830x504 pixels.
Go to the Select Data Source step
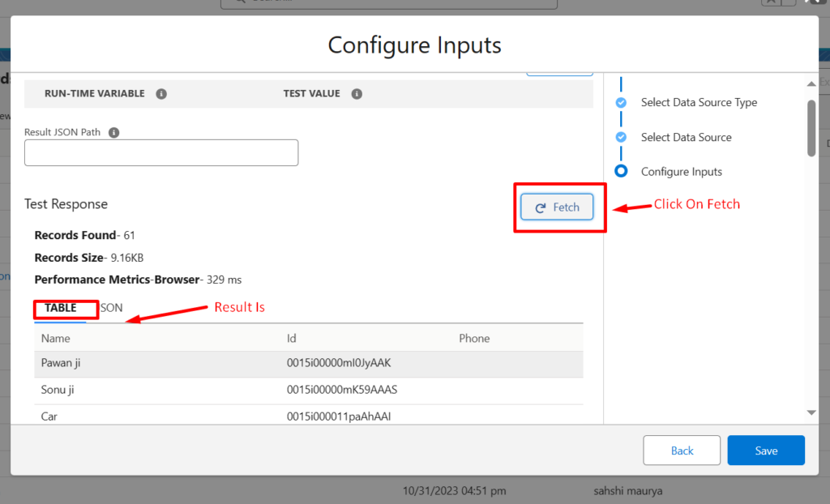(x=686, y=137)
